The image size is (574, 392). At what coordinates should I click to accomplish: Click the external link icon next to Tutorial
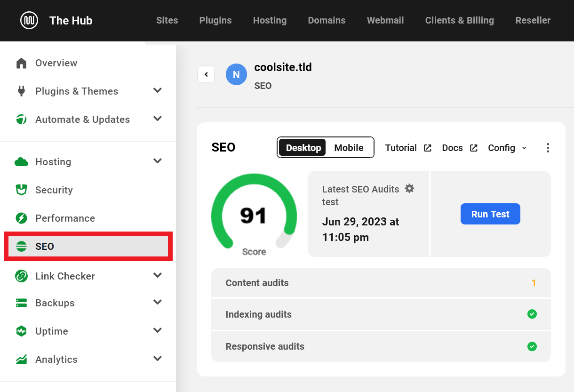point(427,148)
